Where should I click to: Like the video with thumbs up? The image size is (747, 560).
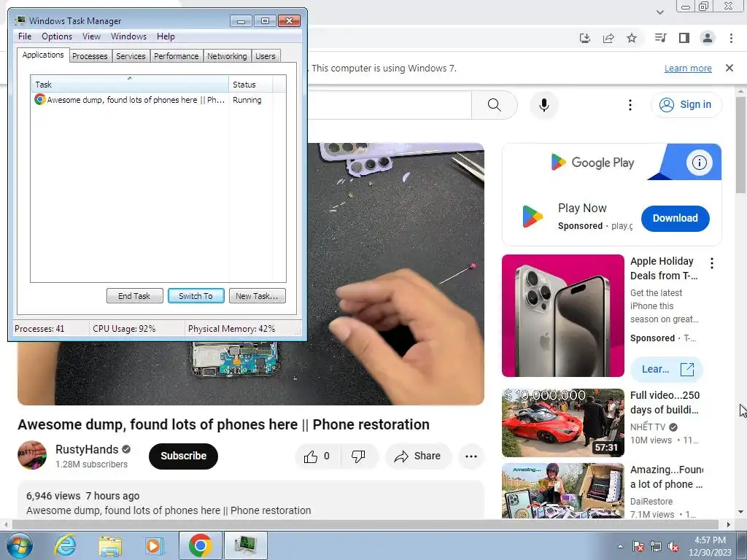[317, 456]
